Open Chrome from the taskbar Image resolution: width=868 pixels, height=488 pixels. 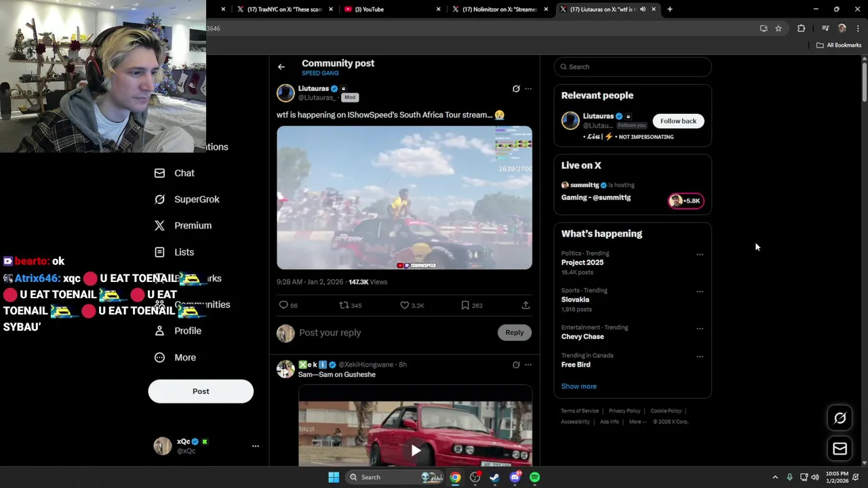455,477
